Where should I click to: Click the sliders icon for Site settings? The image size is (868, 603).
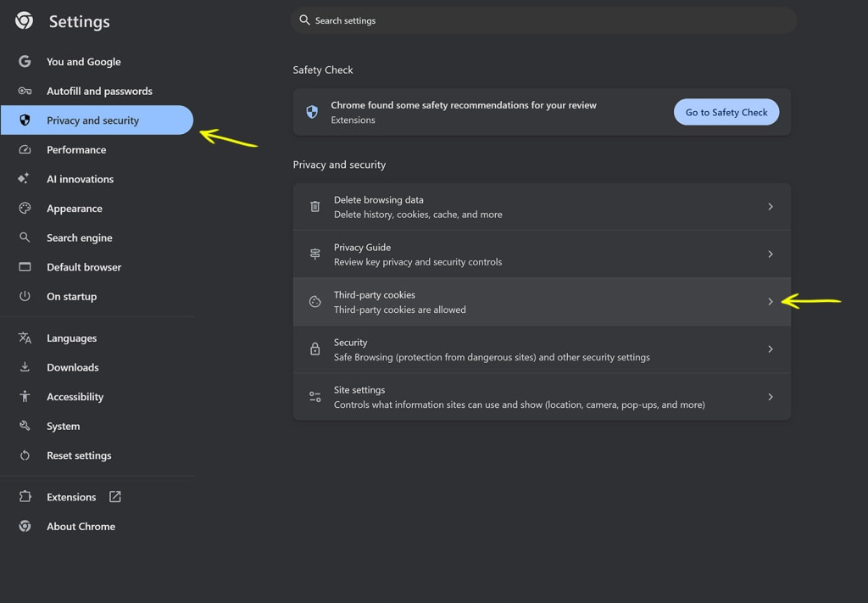click(x=315, y=396)
